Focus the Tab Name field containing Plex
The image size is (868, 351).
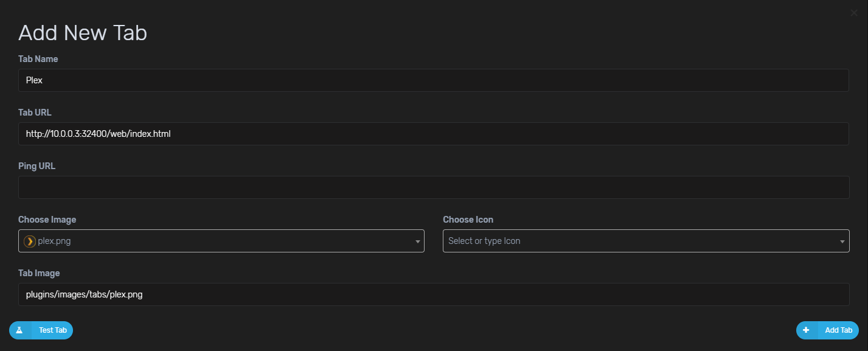(x=434, y=80)
